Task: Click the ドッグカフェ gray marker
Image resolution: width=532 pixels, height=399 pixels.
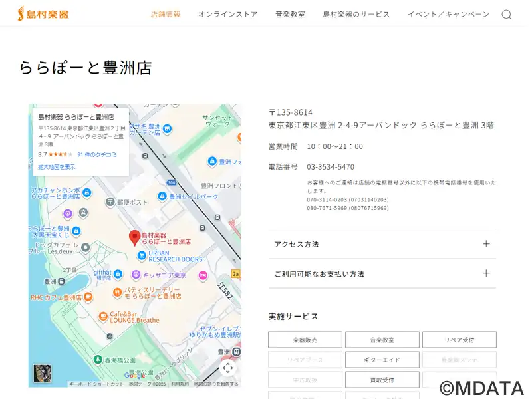Action: coord(86,247)
